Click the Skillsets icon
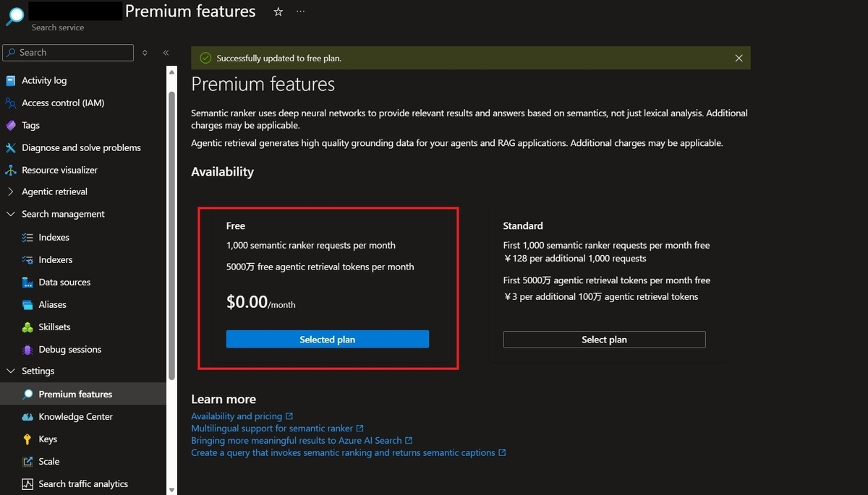The height and width of the screenshot is (495, 868). pos(27,327)
